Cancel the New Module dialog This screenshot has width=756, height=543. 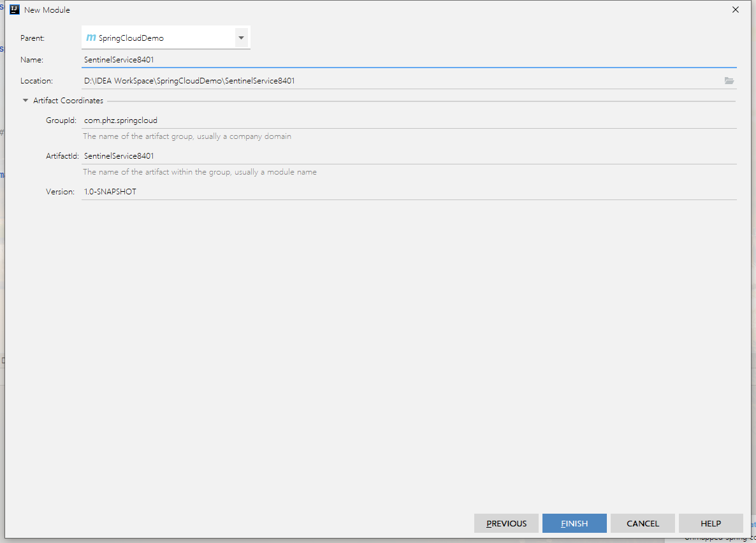point(643,523)
